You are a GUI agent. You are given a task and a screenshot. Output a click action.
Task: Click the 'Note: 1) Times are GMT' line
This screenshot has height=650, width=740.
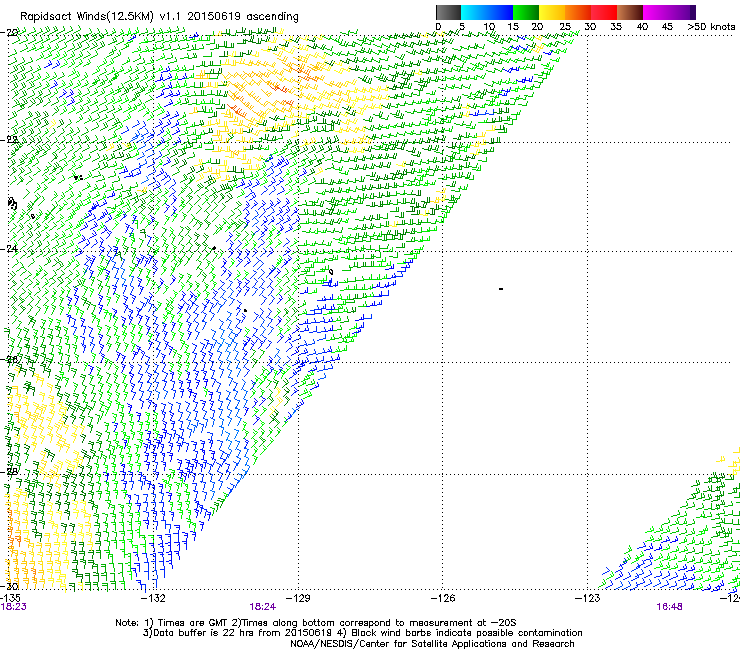[x=315, y=623]
